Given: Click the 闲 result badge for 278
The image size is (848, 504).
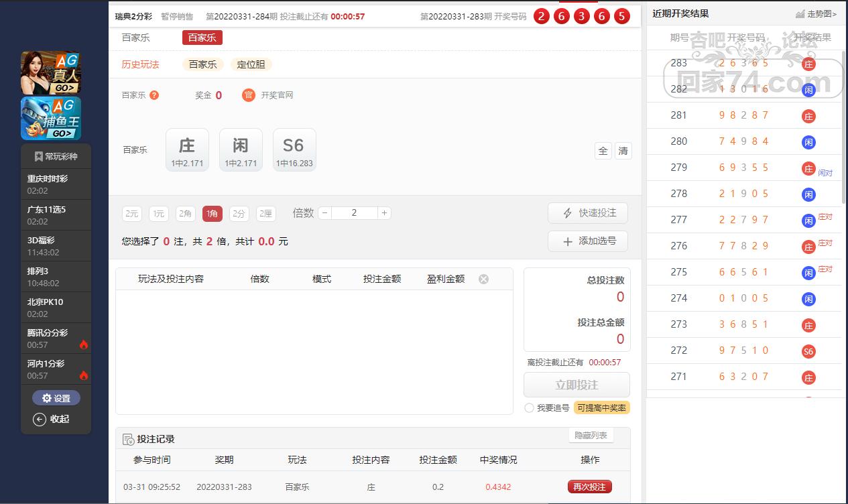Looking at the screenshot, I should [809, 194].
